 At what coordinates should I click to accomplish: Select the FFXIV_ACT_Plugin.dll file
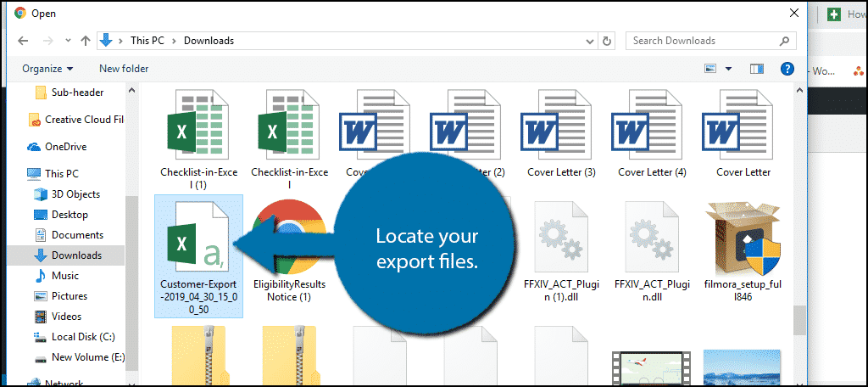click(x=652, y=251)
